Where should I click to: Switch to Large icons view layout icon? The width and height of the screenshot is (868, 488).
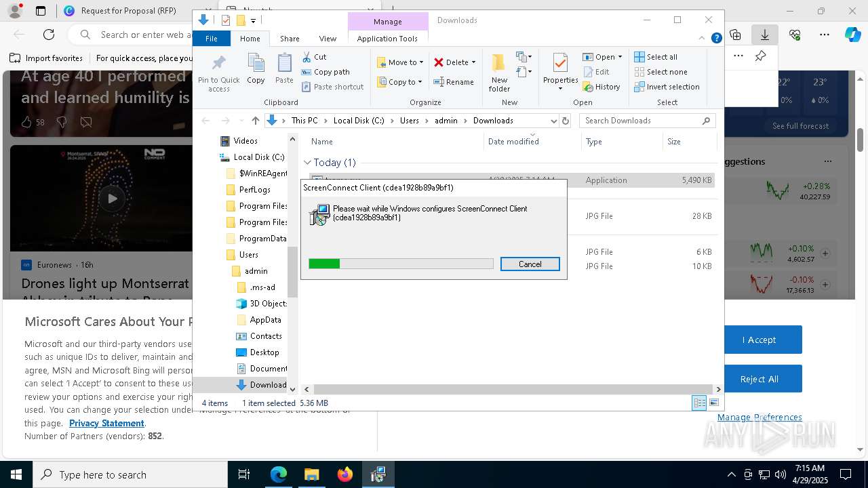click(x=713, y=403)
